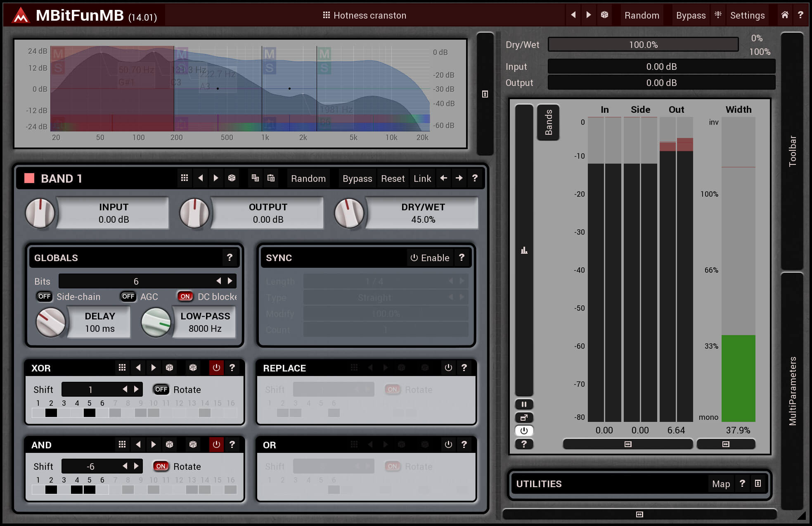Collapse UTILITIES panel with its corner icon
812x526 pixels.
click(x=758, y=483)
